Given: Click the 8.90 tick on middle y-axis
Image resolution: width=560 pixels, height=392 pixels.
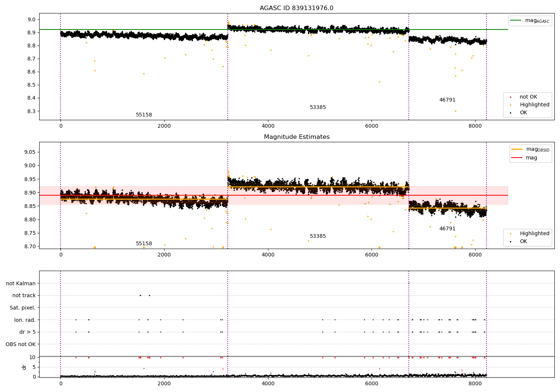Looking at the screenshot, I should [x=30, y=193].
